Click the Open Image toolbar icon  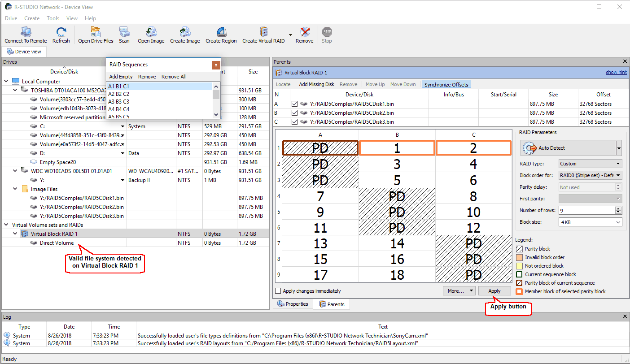(x=151, y=32)
